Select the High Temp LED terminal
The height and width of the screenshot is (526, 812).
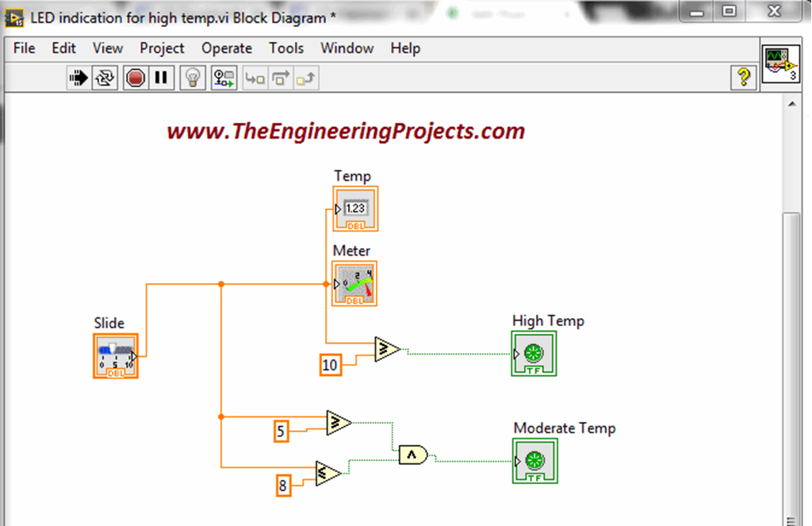click(534, 354)
